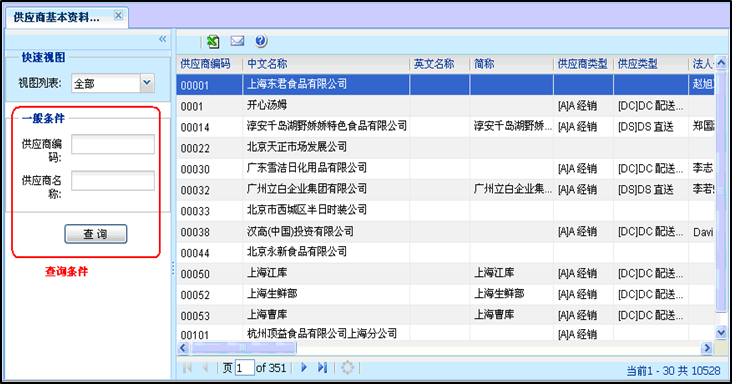Click the vertical scrollbar thumb of the grid
Screen dimensions: 732x384
pos(721,190)
